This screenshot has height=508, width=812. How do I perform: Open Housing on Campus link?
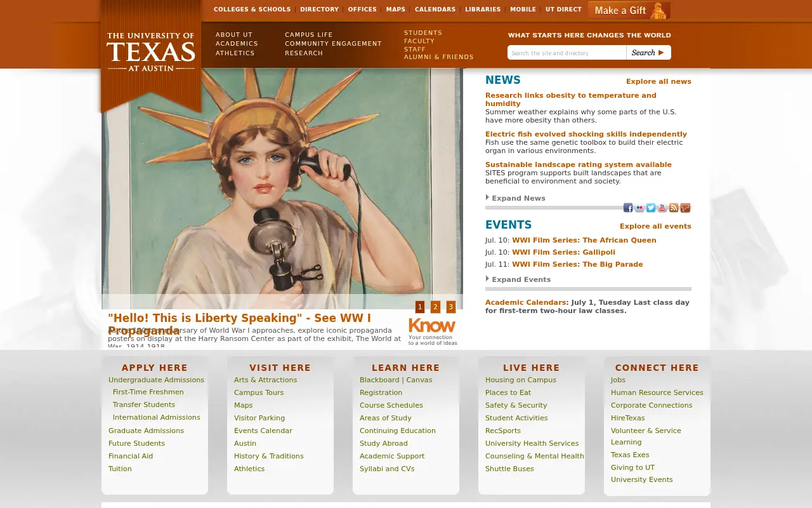point(521,380)
